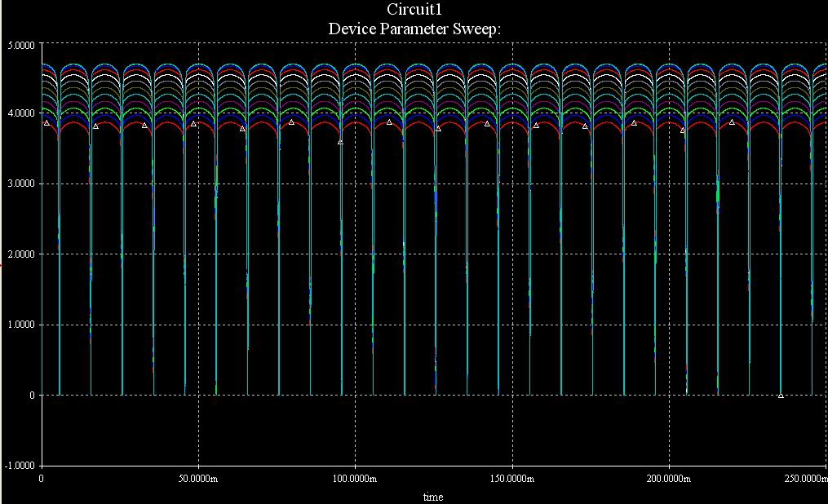Screen dimensions: 828x504
Task: Click the leftmost white triangle trace marker
Action: pyautogui.click(x=46, y=123)
